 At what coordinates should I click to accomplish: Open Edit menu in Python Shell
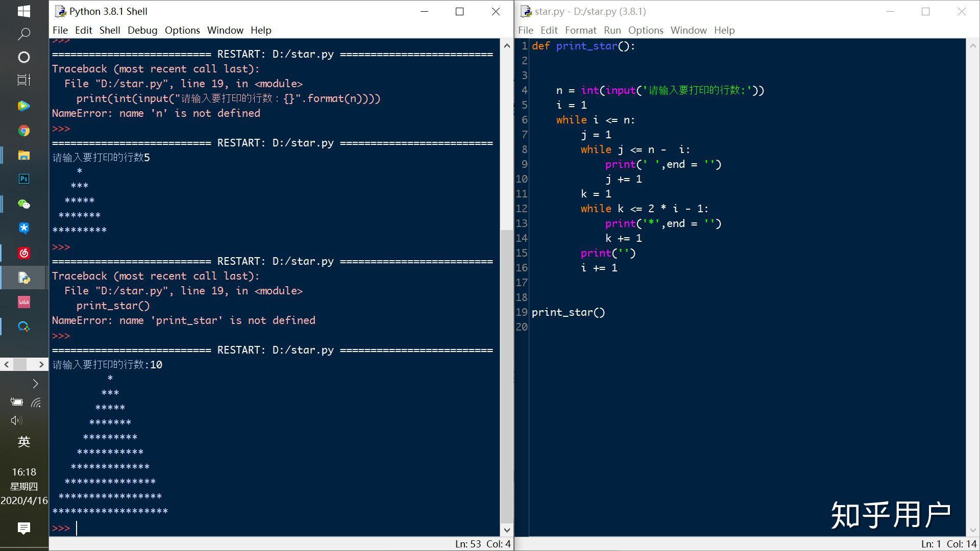point(84,30)
